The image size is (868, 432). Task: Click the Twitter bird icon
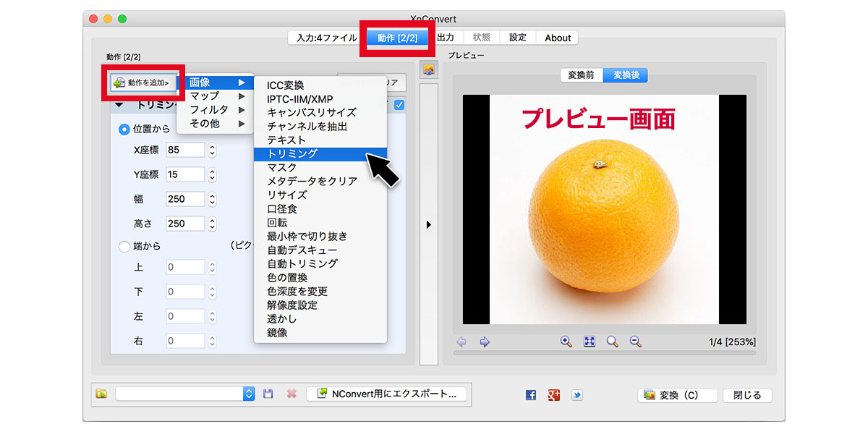576,395
